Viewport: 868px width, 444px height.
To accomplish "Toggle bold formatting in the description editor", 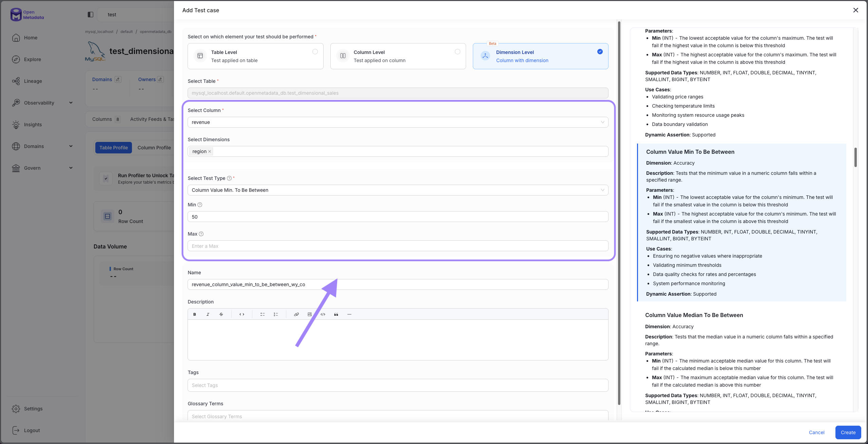I will 194,314.
